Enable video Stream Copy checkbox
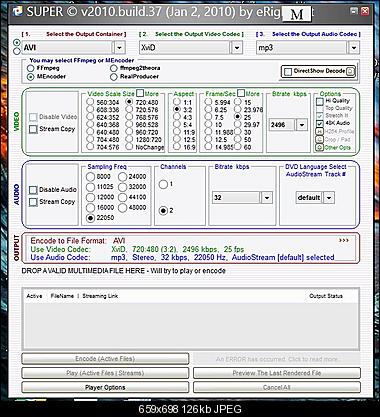This screenshot has height=417, width=380. (33, 129)
